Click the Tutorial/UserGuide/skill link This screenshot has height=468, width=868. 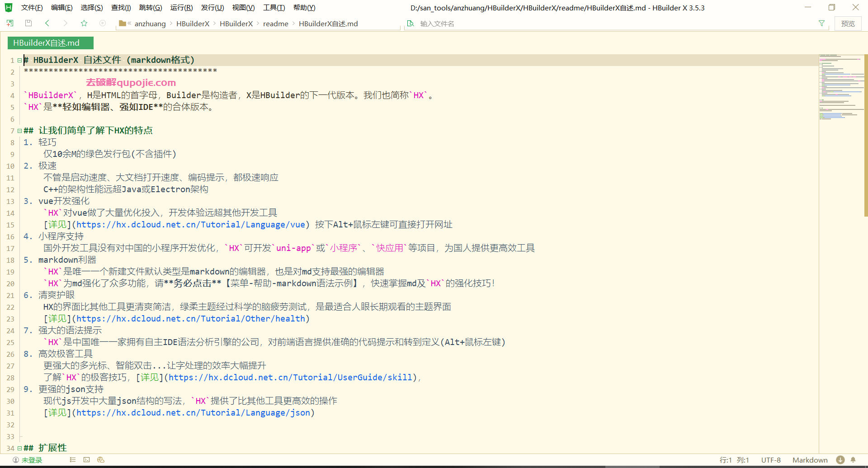[290, 378]
